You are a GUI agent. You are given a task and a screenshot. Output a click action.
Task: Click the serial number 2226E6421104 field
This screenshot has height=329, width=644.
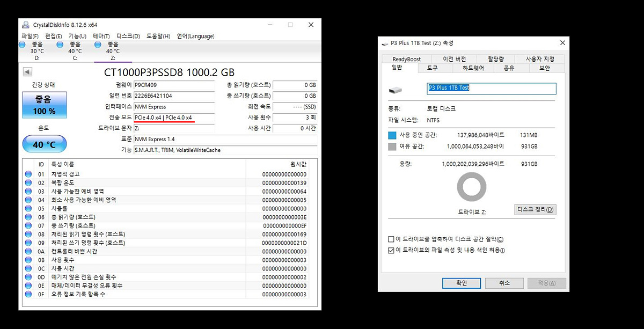[174, 96]
